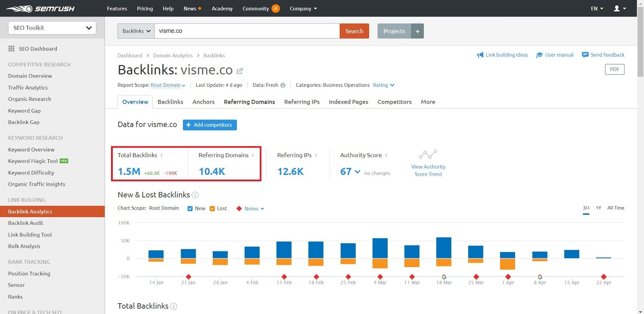
Task: Click the Google update marker at 18 Mar
Action: (x=444, y=277)
